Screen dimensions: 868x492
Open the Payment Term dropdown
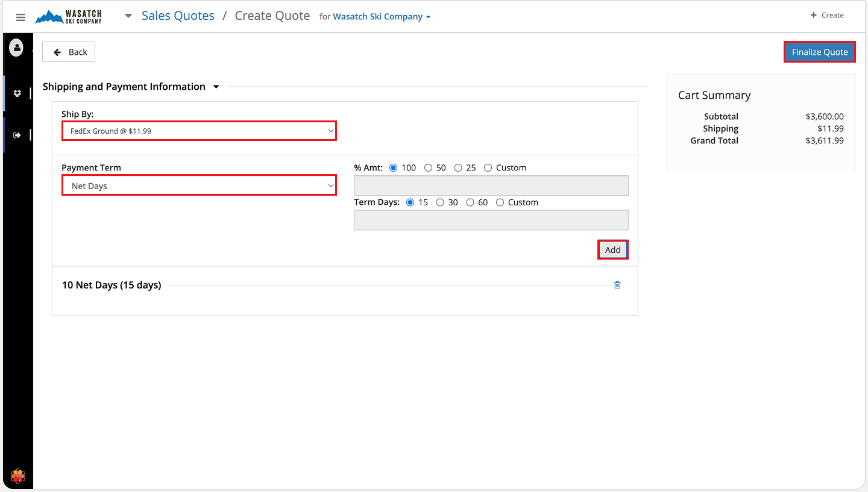199,186
